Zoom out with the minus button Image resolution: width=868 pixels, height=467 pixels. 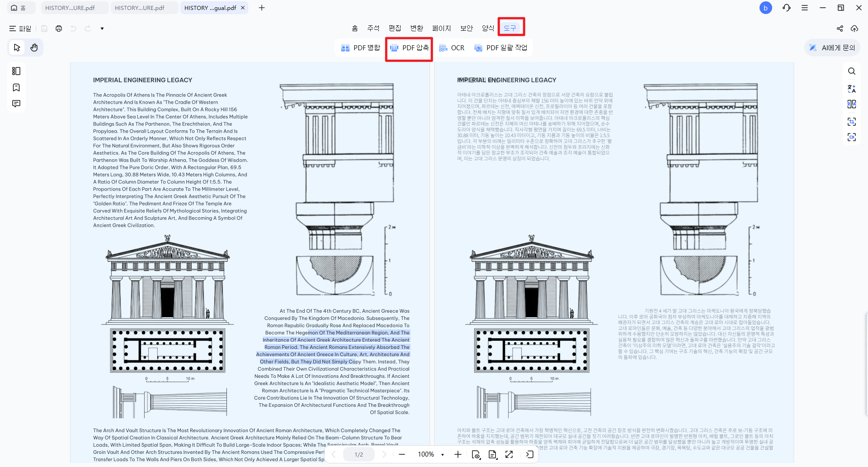pos(402,454)
